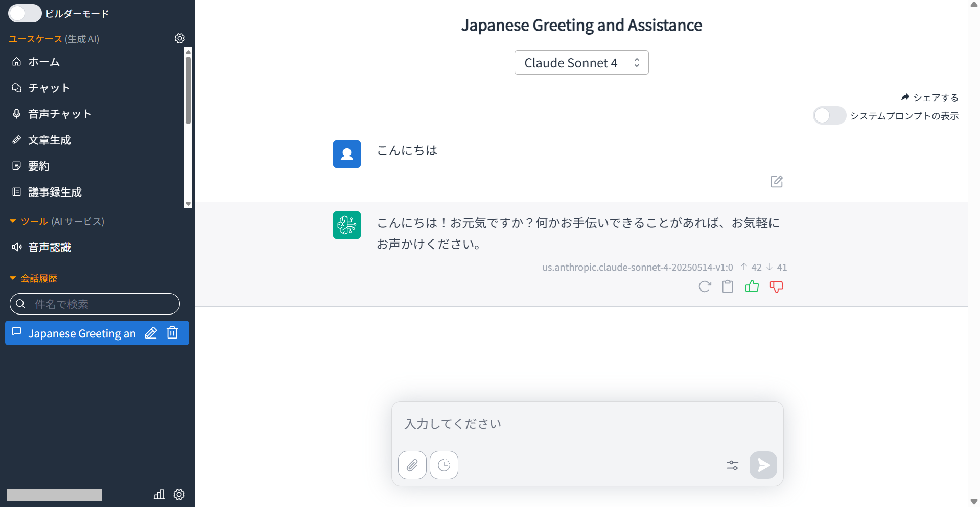Copy the assistant response to clipboard

pyautogui.click(x=727, y=286)
